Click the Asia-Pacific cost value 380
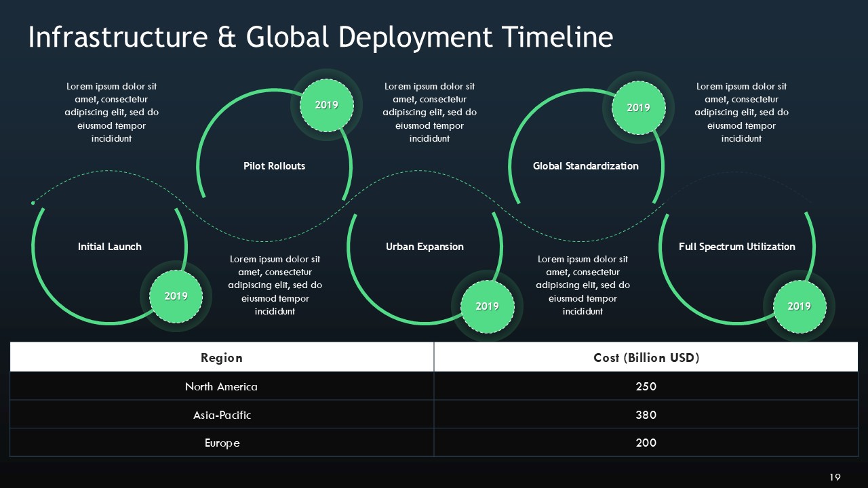Viewport: 868px width, 488px height. point(646,415)
